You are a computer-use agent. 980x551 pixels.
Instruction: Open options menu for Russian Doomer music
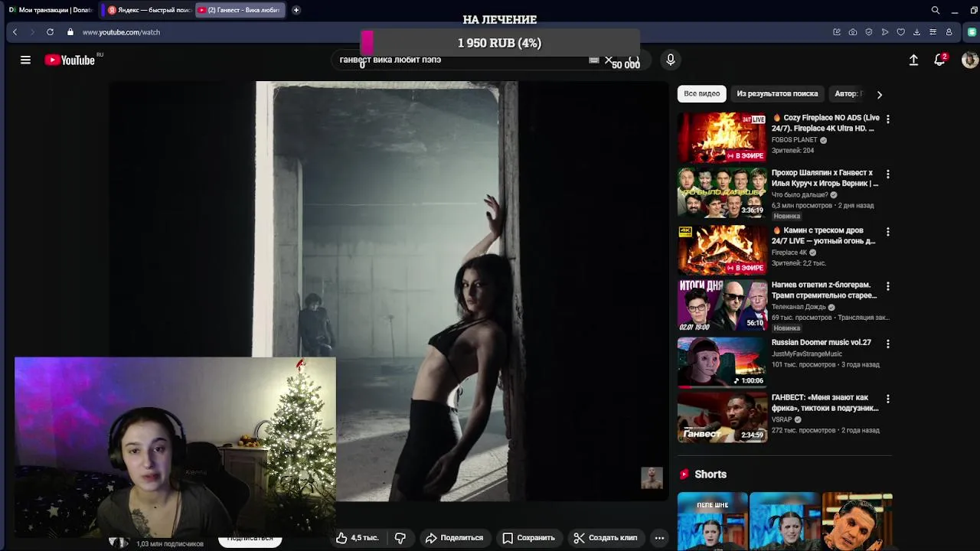[887, 344]
